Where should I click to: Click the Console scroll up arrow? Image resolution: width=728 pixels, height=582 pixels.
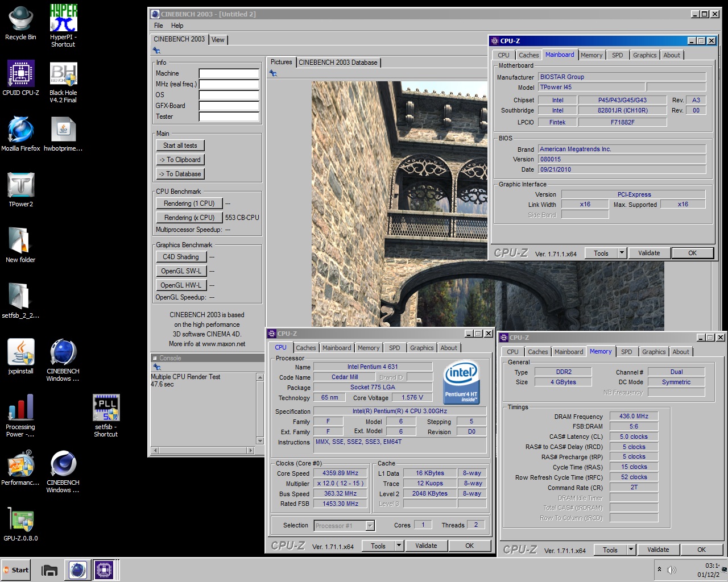(260, 377)
